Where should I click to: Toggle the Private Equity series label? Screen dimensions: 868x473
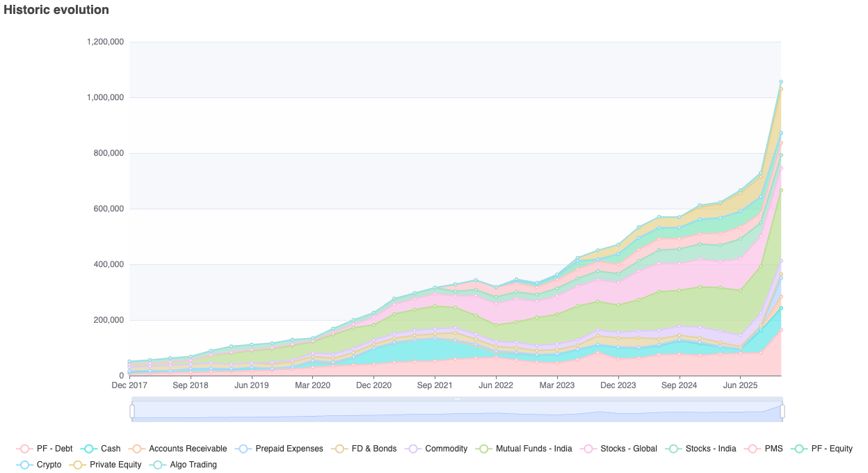pos(115,465)
